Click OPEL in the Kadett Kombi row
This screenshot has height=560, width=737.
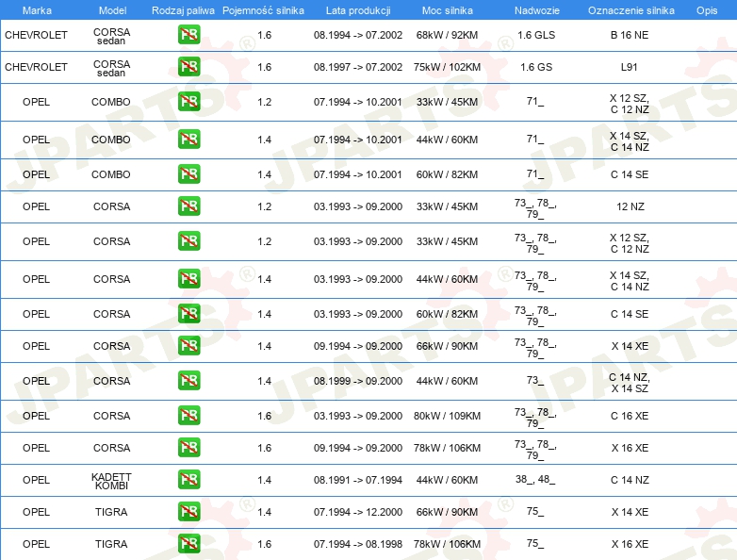[x=36, y=480]
